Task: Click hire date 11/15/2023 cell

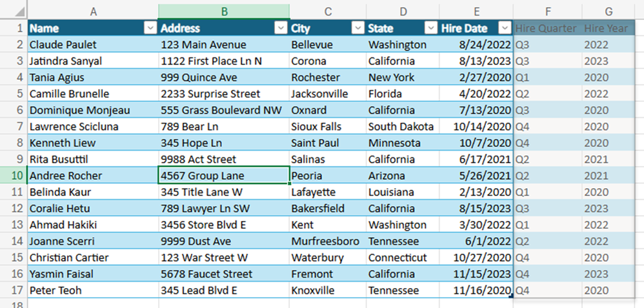Action: point(476,274)
